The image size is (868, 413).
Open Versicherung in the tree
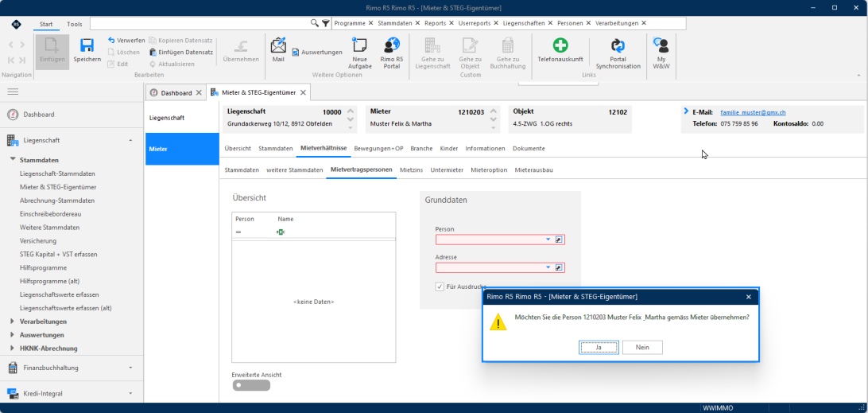tap(38, 240)
